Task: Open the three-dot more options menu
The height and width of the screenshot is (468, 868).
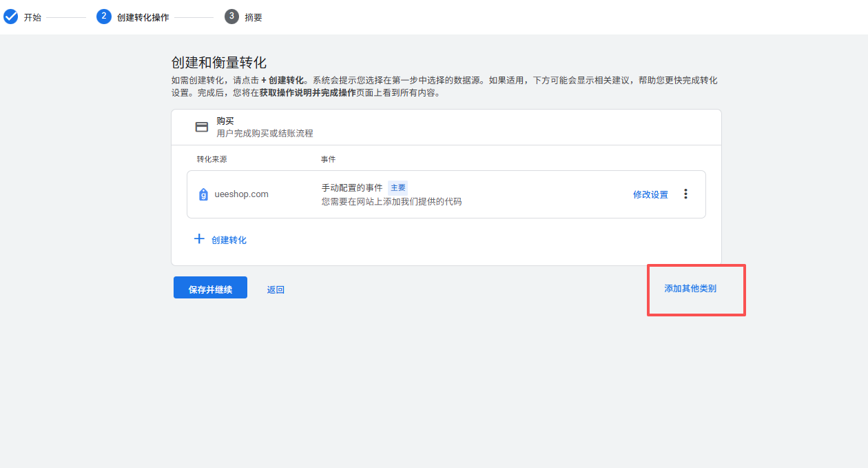Action: tap(685, 194)
